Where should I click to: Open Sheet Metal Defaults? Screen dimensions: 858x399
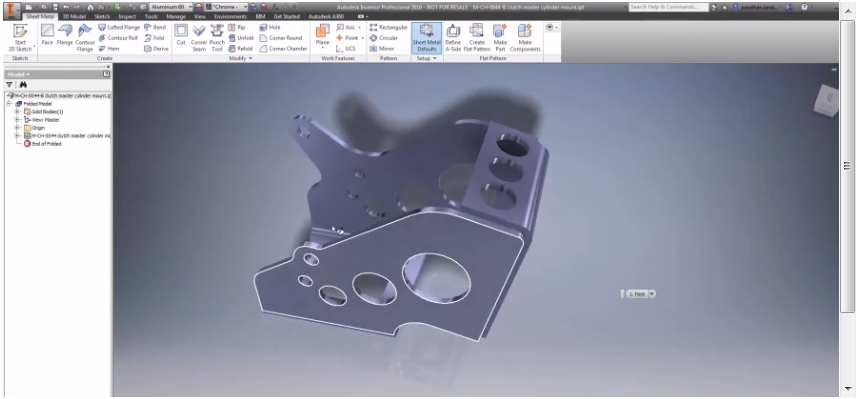[x=427, y=37]
